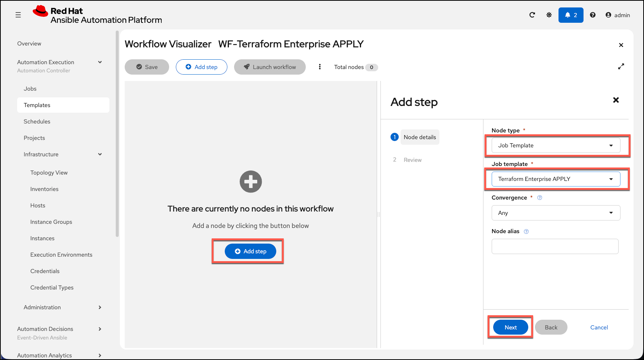The height and width of the screenshot is (360, 644).
Task: Click the Back button
Action: (551, 327)
